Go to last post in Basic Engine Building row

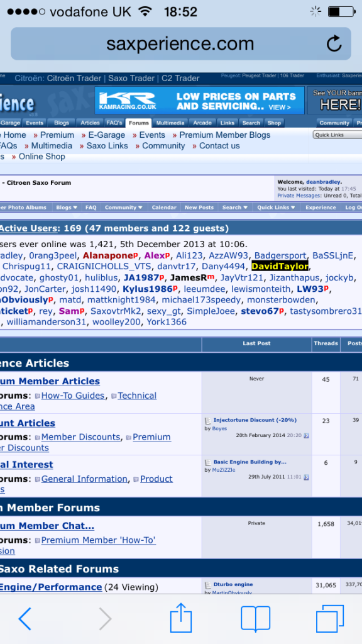coord(306,477)
